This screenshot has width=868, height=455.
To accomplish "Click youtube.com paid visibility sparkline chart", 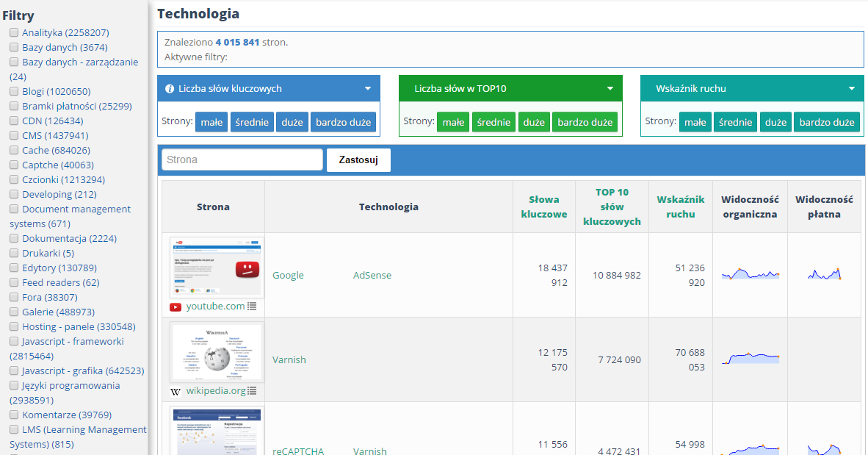I will 824,273.
